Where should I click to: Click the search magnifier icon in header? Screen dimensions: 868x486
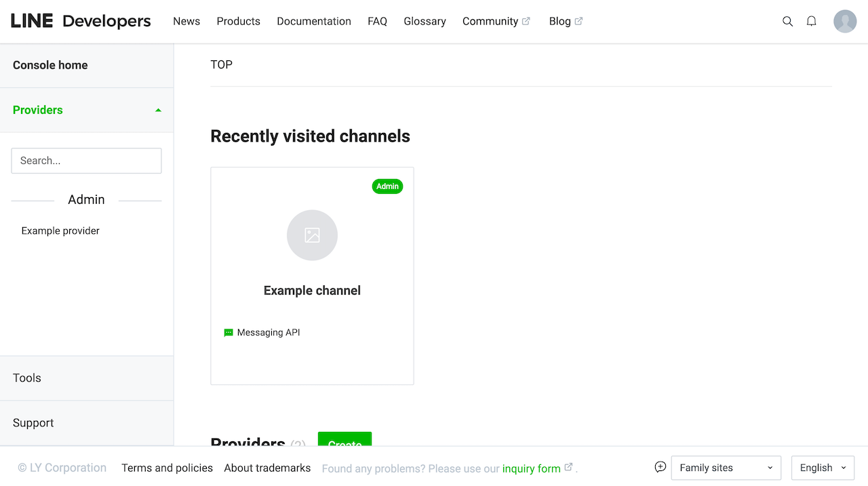click(787, 21)
